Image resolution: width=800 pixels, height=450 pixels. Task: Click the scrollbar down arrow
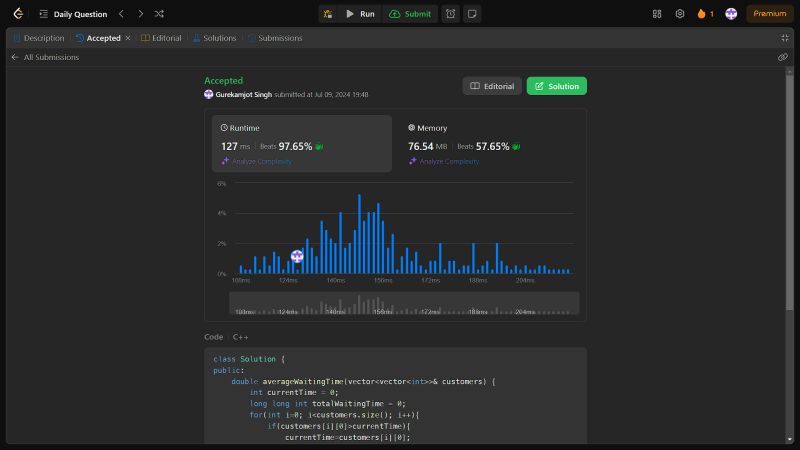point(790,439)
